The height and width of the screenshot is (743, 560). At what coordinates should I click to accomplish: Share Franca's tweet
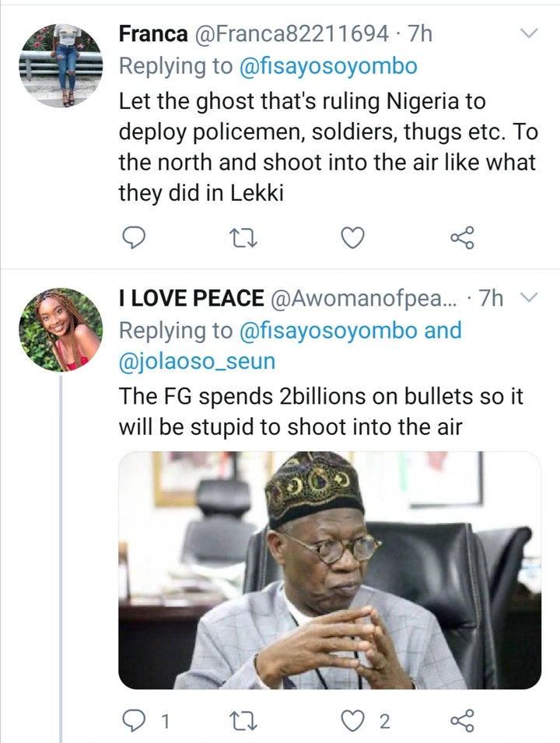(x=462, y=237)
